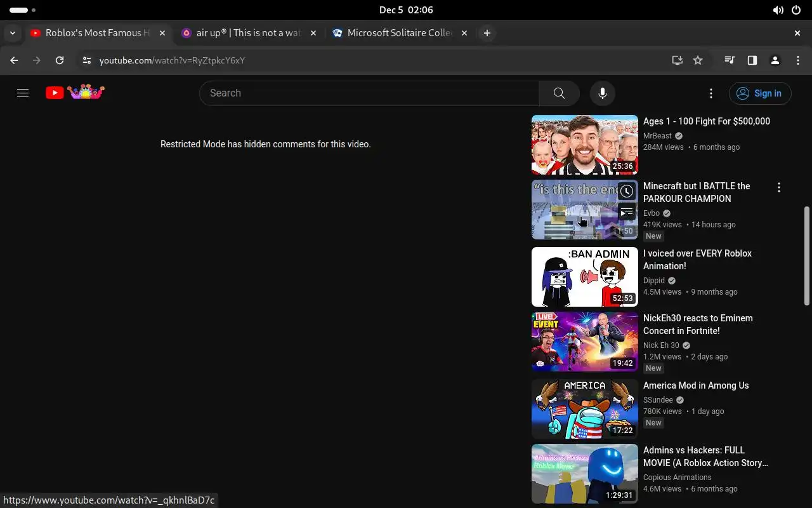
Task: Install app icon in address bar
Action: pyautogui.click(x=677, y=60)
